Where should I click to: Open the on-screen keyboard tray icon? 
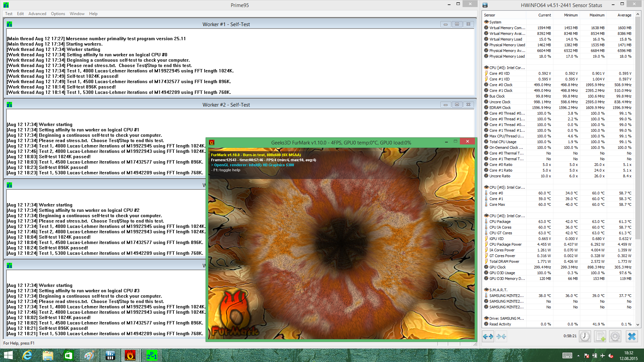[x=567, y=356]
